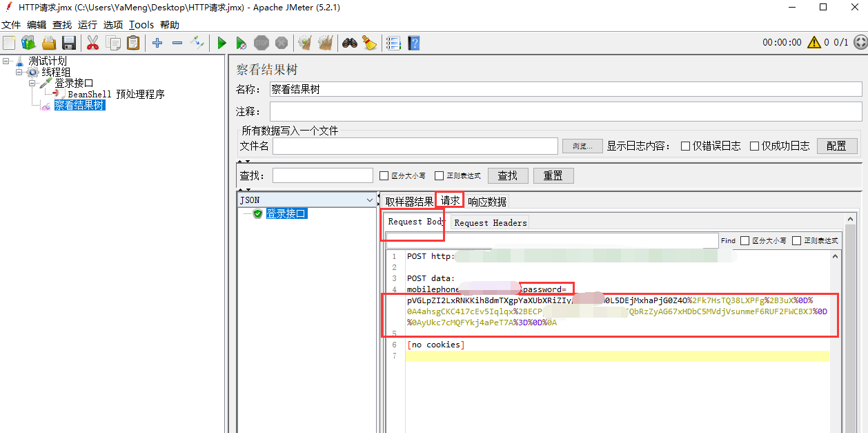Open the 选项 menu
The height and width of the screenshot is (433, 868).
[113, 25]
